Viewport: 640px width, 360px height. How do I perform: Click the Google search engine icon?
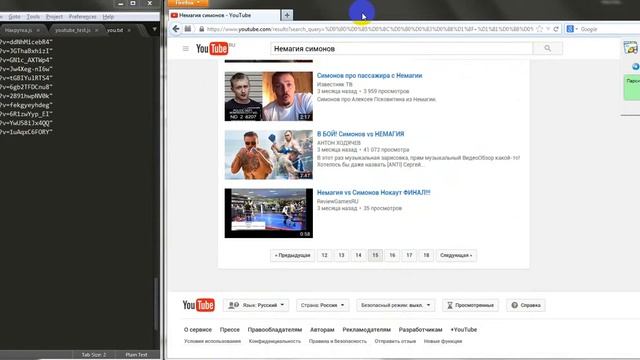(570, 29)
